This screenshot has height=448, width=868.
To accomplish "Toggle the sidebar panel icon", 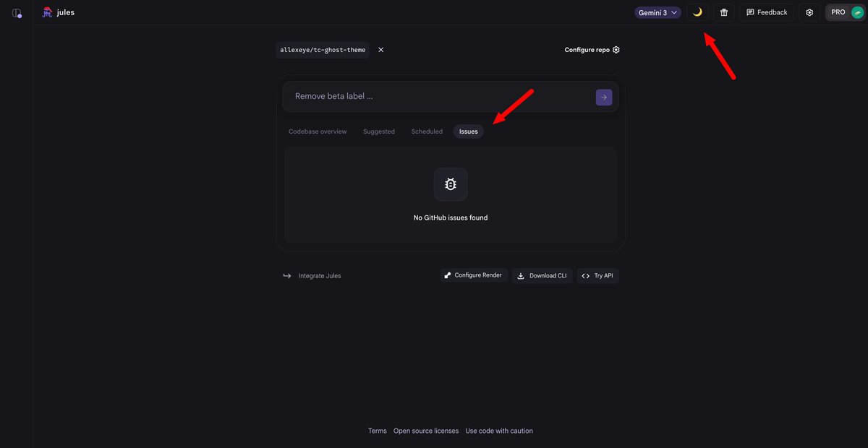I will [17, 12].
